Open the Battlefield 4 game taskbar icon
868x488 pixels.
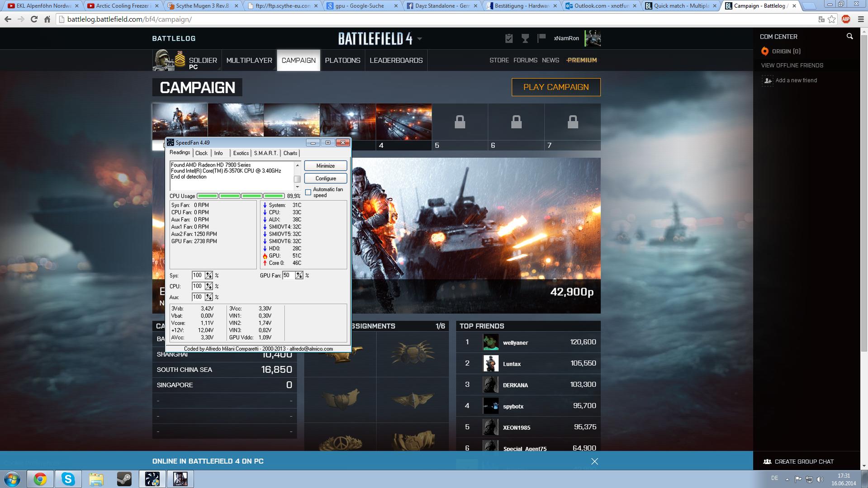180,479
